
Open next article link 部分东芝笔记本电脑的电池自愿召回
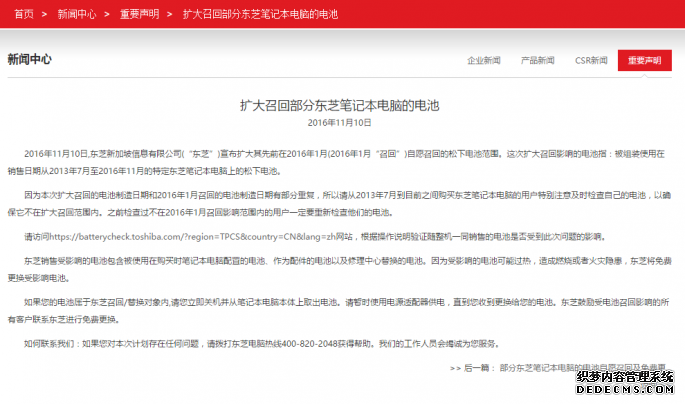point(583,368)
